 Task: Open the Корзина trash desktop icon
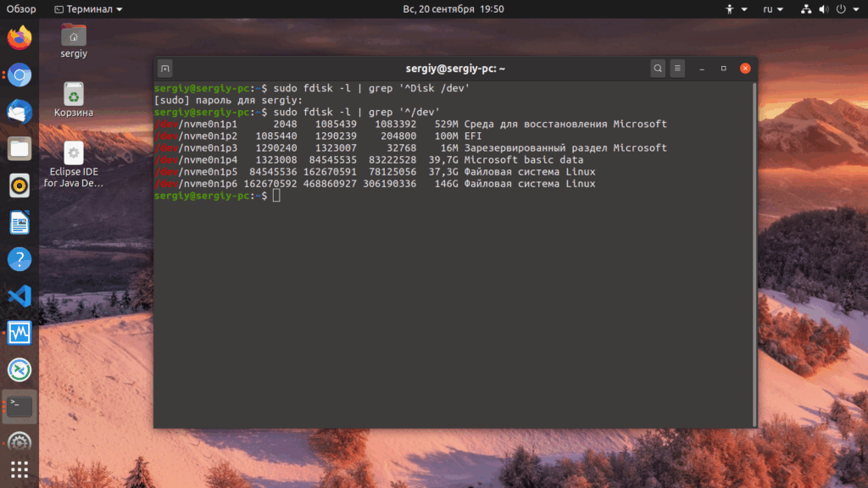pyautogui.click(x=74, y=100)
